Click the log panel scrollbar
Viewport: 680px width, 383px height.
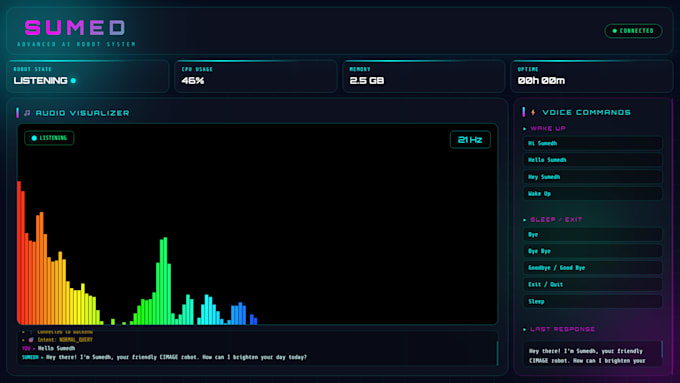tap(497, 353)
